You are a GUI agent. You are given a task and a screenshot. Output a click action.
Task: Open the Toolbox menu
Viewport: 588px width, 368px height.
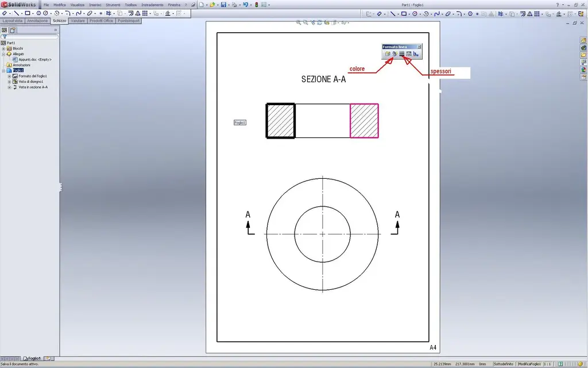[x=130, y=5]
